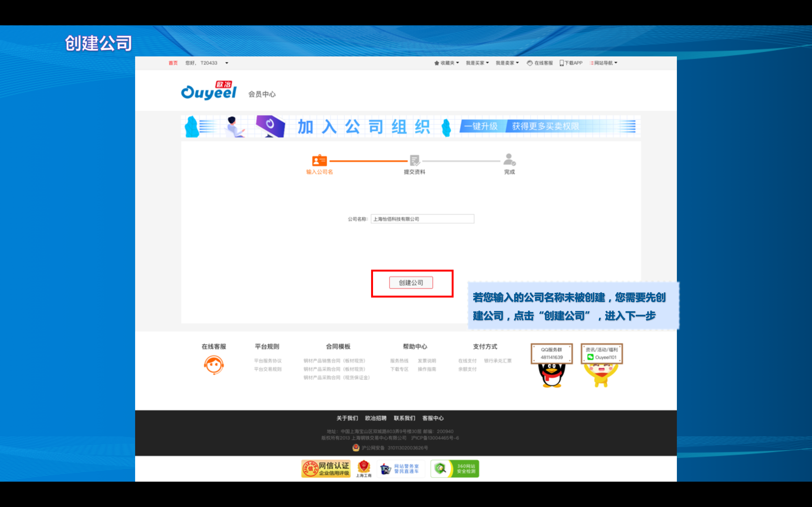812x507 pixels.
Task: Go to 首页 in top bar
Action: click(173, 63)
